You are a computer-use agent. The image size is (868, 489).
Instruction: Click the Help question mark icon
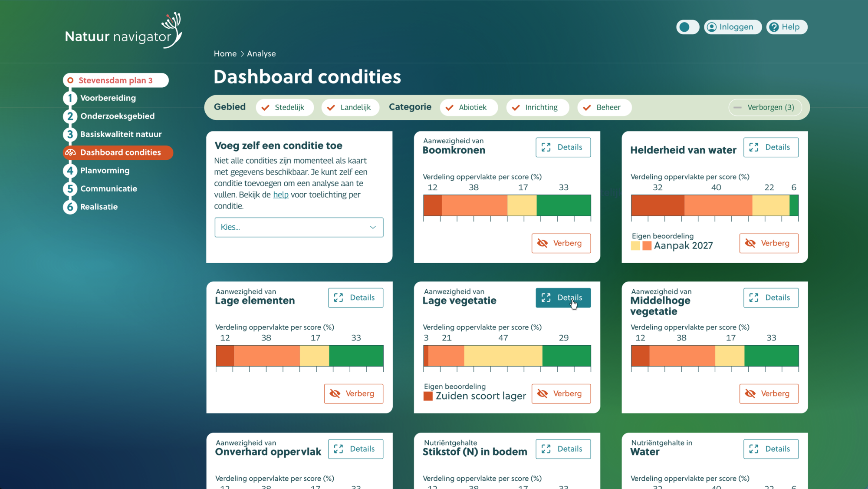(774, 27)
